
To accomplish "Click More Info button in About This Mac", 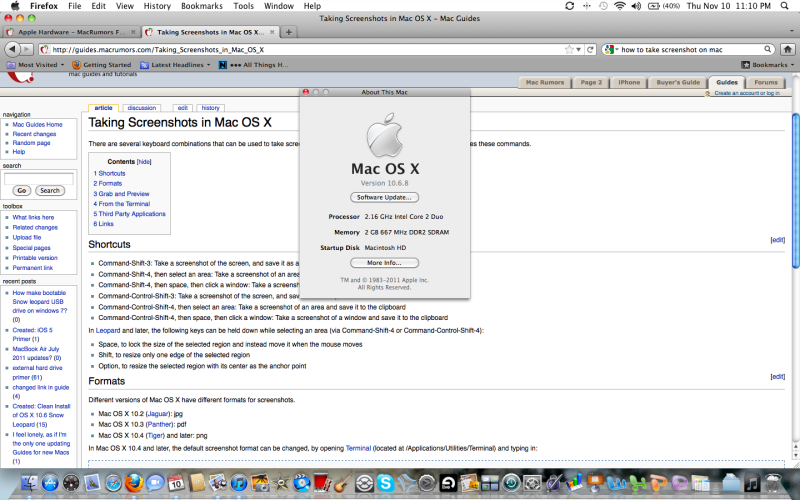I will point(384,263).
